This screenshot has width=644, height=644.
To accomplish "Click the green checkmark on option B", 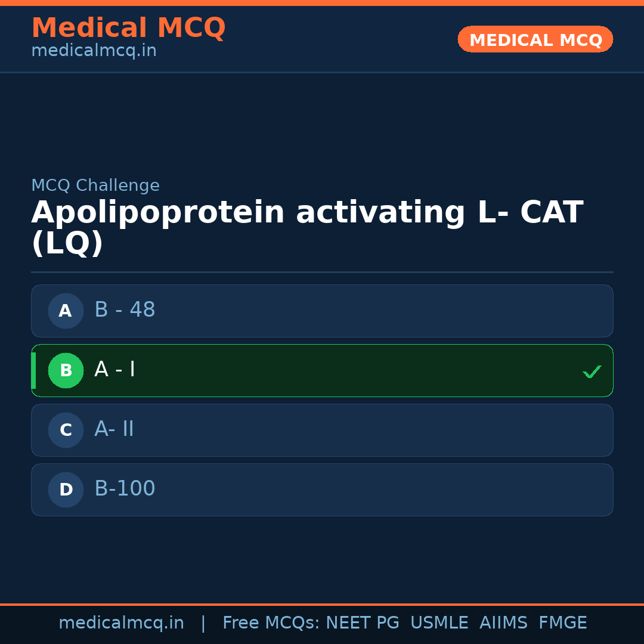I will click(x=592, y=371).
